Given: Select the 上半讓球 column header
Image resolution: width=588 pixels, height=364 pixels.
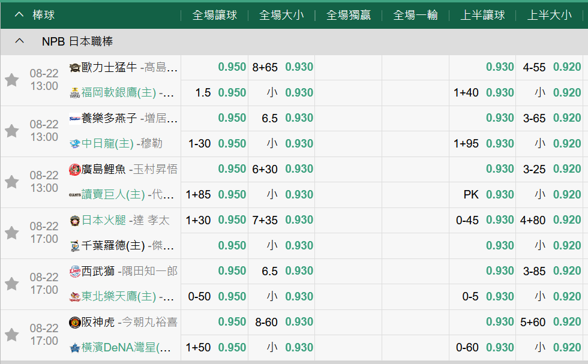Looking at the screenshot, I should coord(482,15).
